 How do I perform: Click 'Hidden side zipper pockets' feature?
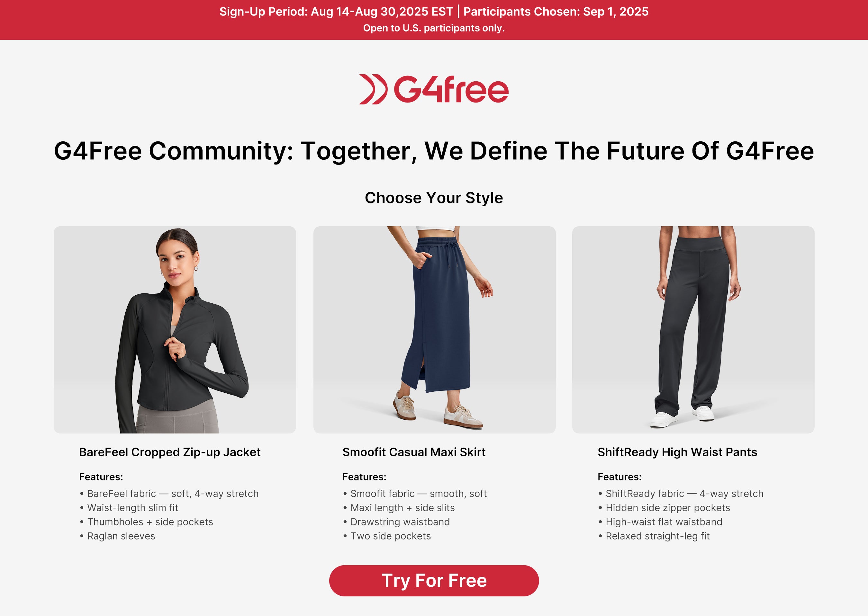(x=668, y=507)
